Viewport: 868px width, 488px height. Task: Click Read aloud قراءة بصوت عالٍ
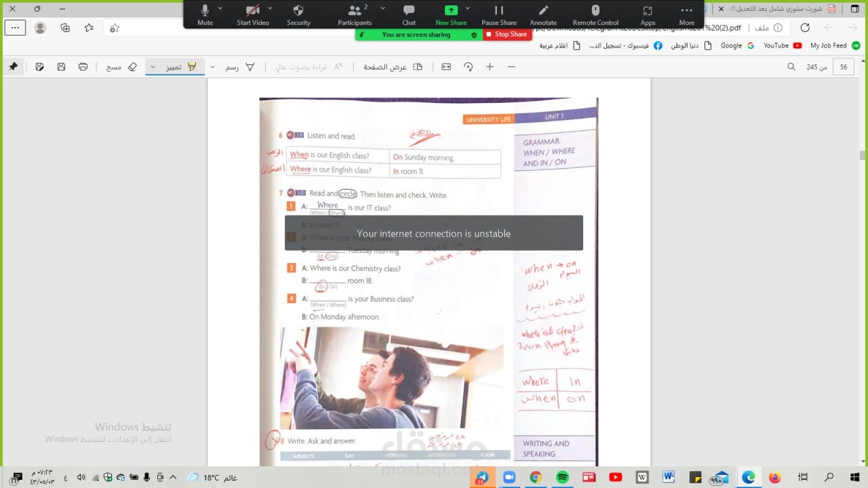[x=309, y=67]
